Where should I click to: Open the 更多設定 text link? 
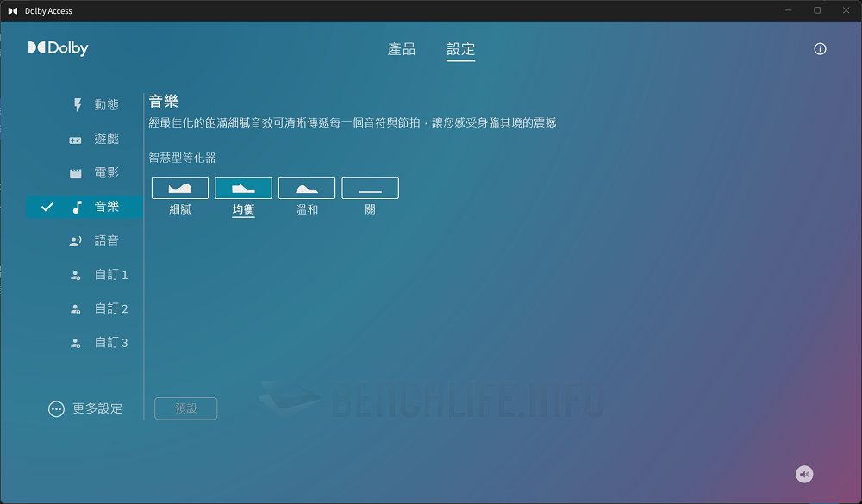[x=97, y=408]
